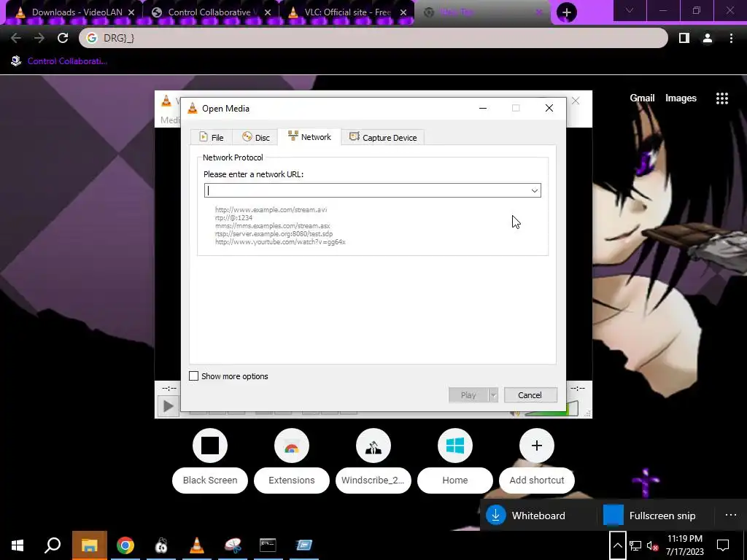
Task: Open the Windscribe_2... shortcut
Action: tap(373, 460)
